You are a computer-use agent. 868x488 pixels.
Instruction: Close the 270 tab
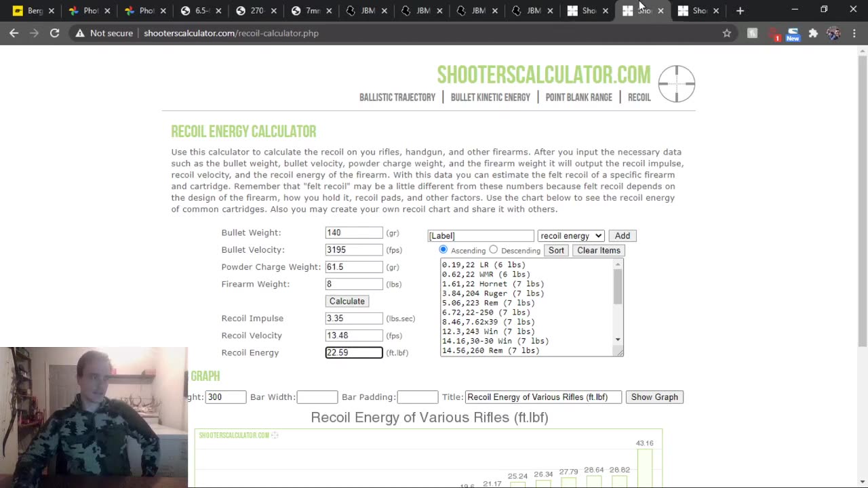point(274,11)
